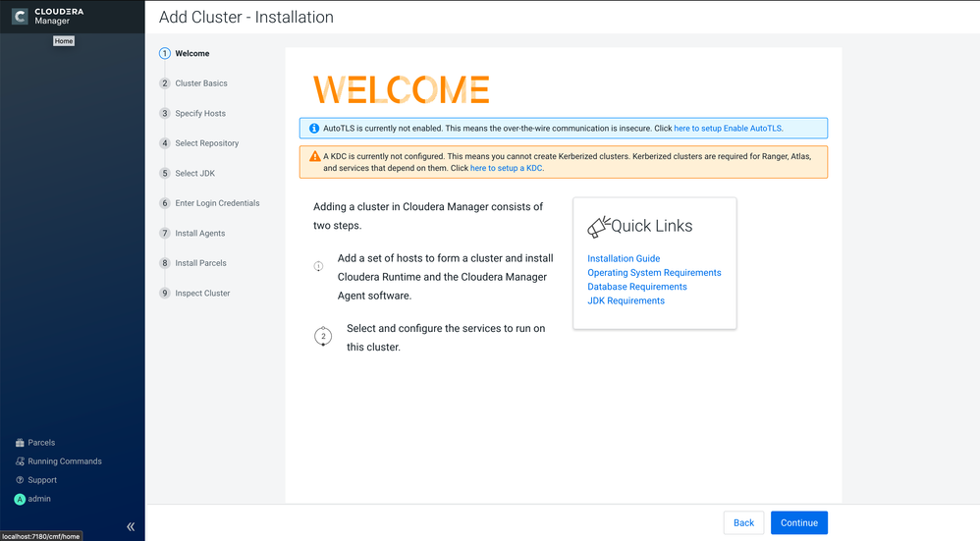Click step 1 circle next to Welcome
The width and height of the screenshot is (980, 541).
tap(165, 53)
